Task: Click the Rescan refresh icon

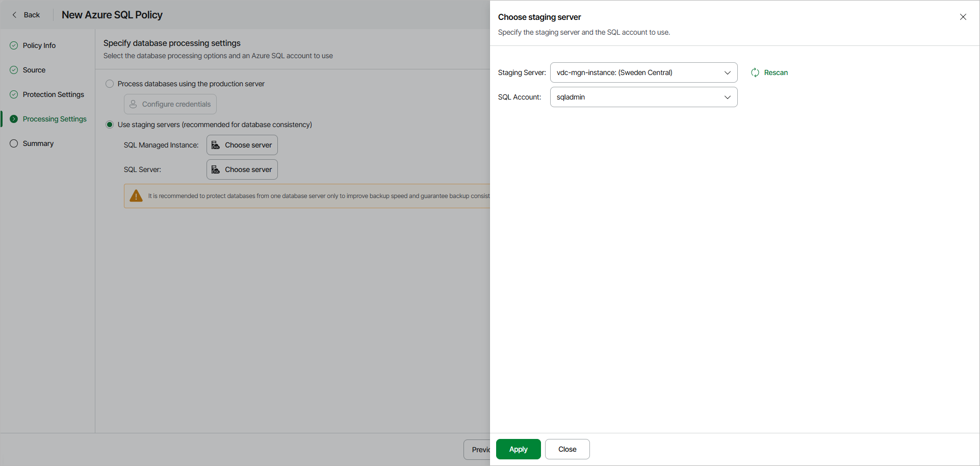Action: [x=755, y=72]
